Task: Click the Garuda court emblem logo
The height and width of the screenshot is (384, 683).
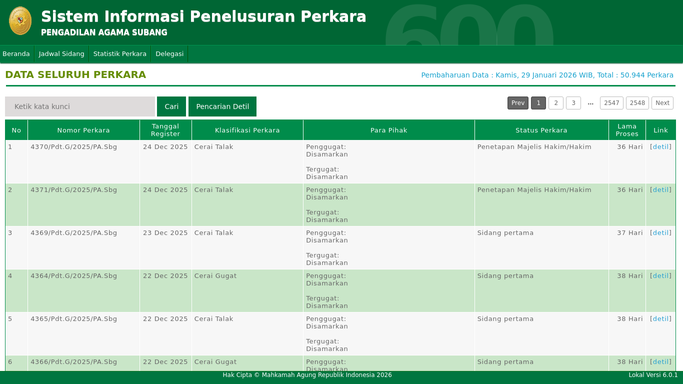Action: coord(20,21)
